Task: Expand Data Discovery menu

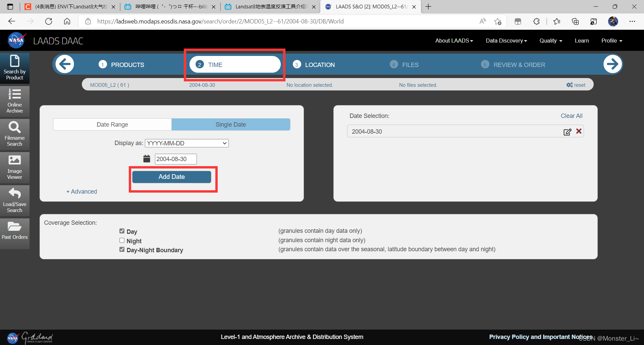Action: point(506,41)
